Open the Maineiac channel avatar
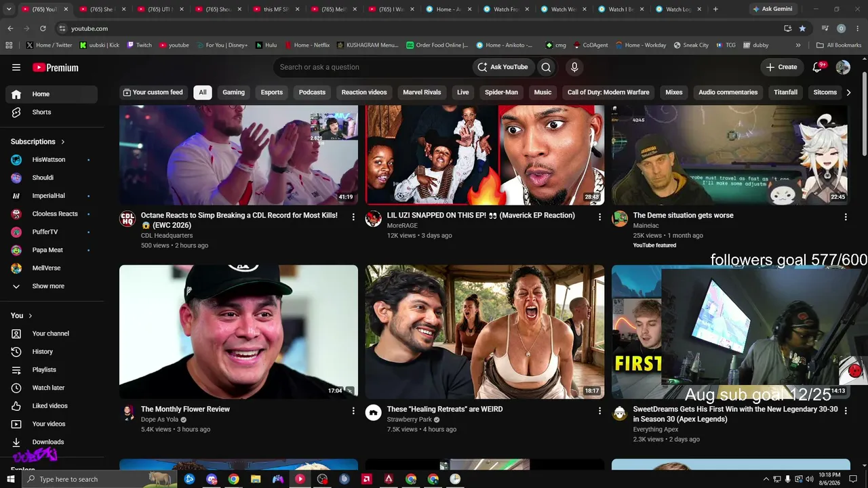This screenshot has height=488, width=868. coord(620,218)
